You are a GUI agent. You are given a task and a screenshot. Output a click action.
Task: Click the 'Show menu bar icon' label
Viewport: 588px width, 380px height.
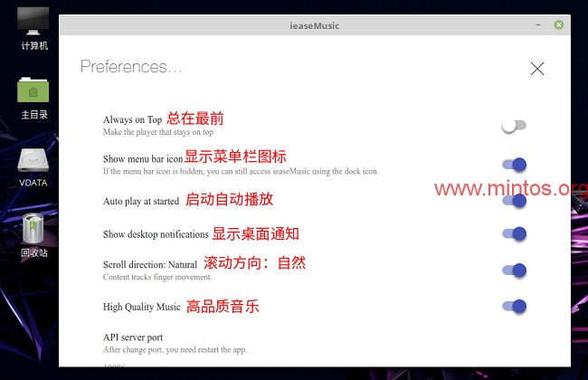pos(143,159)
